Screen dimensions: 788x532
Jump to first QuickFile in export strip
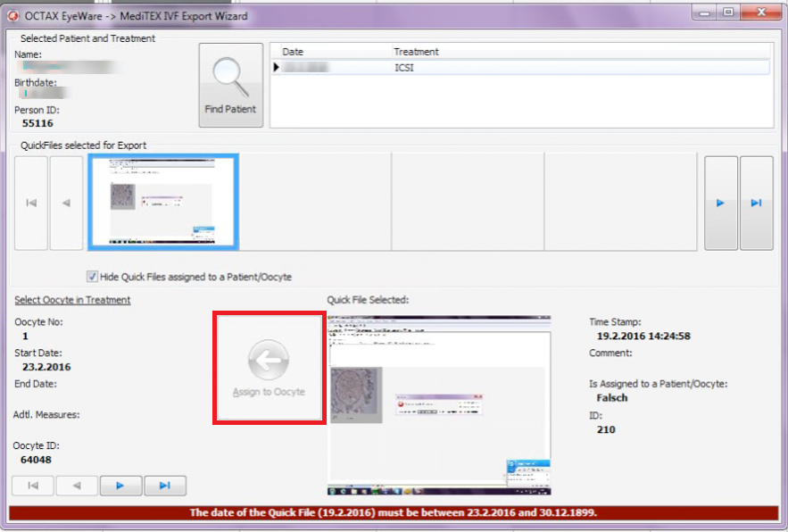click(x=31, y=204)
